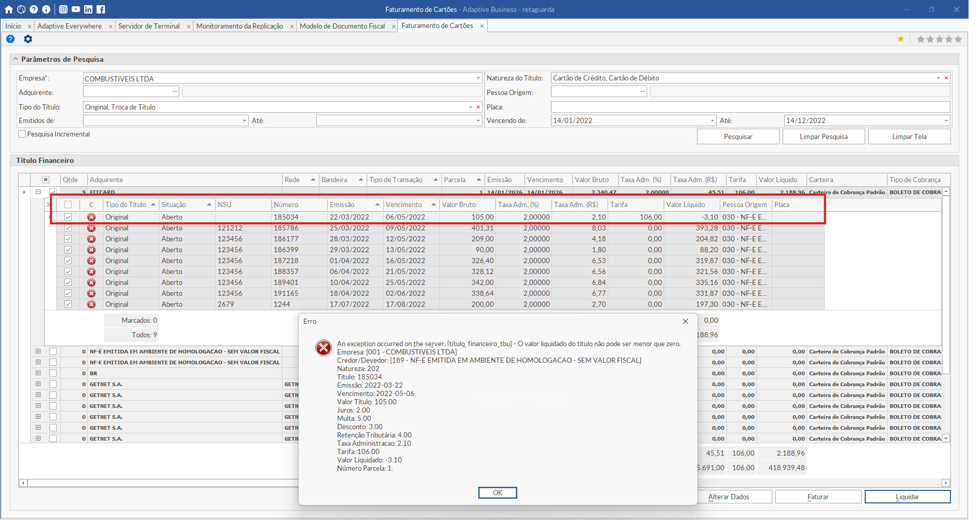Uncheck the row with Número 185034
This screenshot has width=980, height=520.
[x=68, y=217]
